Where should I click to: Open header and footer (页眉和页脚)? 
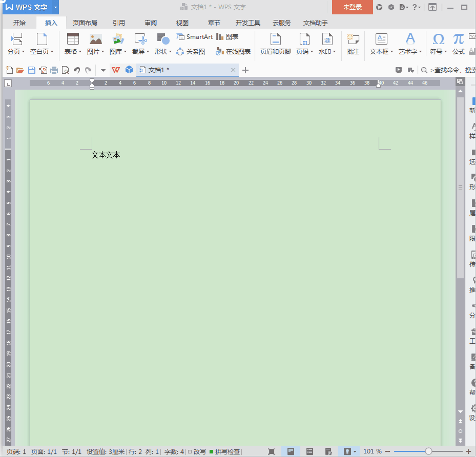[275, 44]
